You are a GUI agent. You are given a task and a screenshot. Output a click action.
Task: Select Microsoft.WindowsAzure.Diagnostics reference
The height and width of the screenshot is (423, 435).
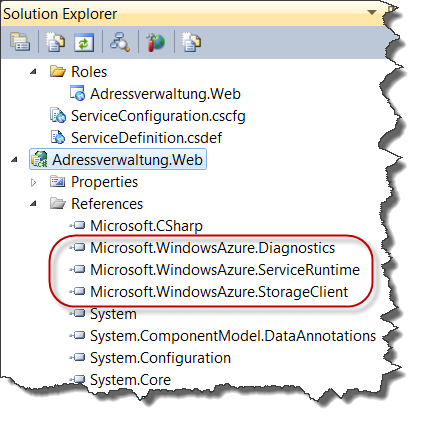pyautogui.click(x=213, y=248)
